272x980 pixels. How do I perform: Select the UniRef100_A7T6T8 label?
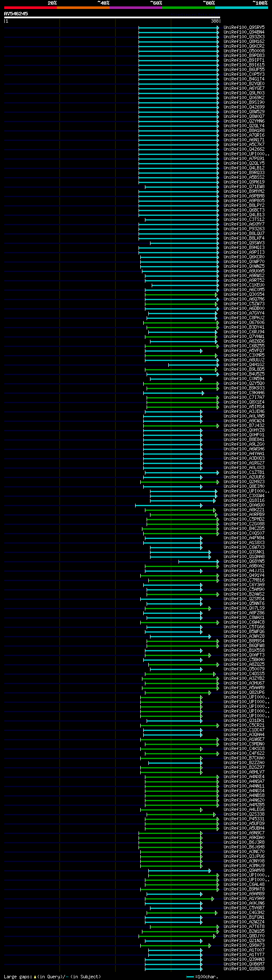(244, 926)
